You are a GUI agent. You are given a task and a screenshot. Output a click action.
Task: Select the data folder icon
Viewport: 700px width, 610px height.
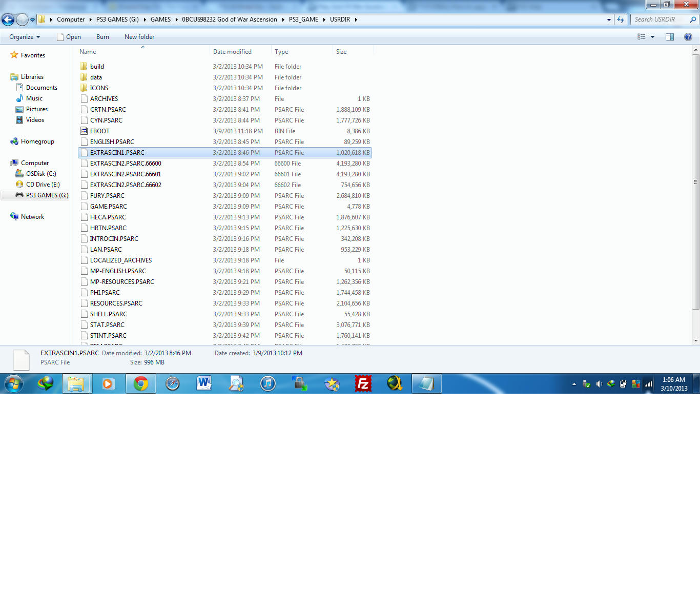(84, 77)
